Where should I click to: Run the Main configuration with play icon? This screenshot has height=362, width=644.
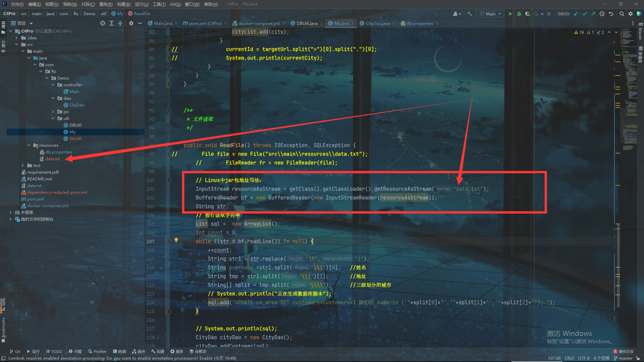(x=510, y=14)
